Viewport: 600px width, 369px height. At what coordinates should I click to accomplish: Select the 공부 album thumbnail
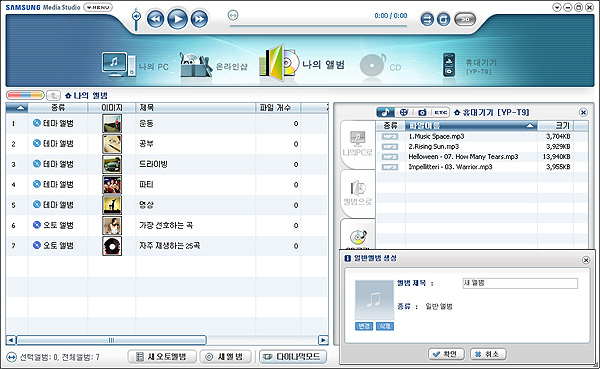112,144
